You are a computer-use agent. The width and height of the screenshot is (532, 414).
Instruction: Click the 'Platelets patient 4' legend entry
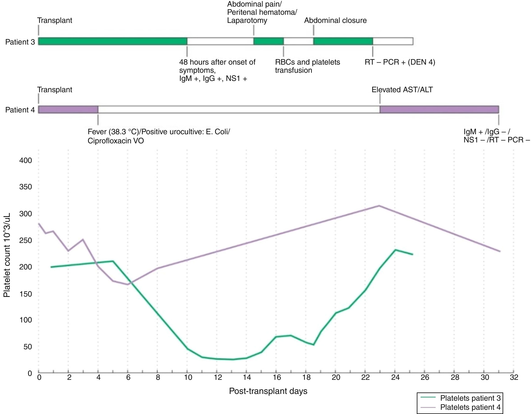pos(470,407)
